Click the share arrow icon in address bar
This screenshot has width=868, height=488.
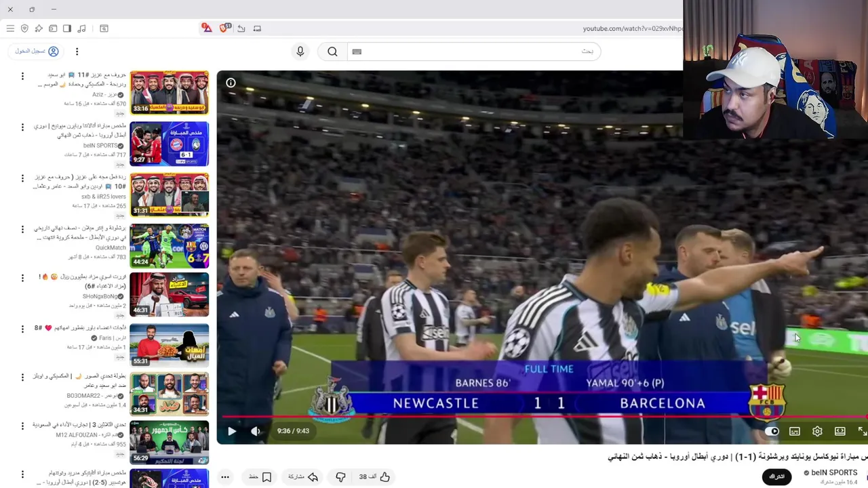[x=241, y=28]
